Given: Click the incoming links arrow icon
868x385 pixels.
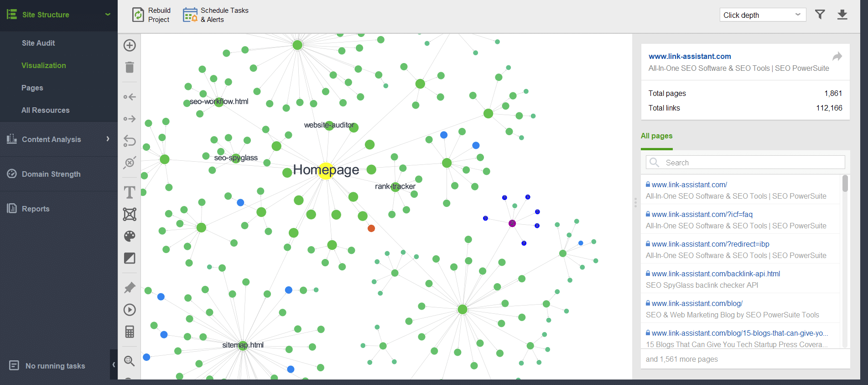Looking at the screenshot, I should tap(130, 97).
